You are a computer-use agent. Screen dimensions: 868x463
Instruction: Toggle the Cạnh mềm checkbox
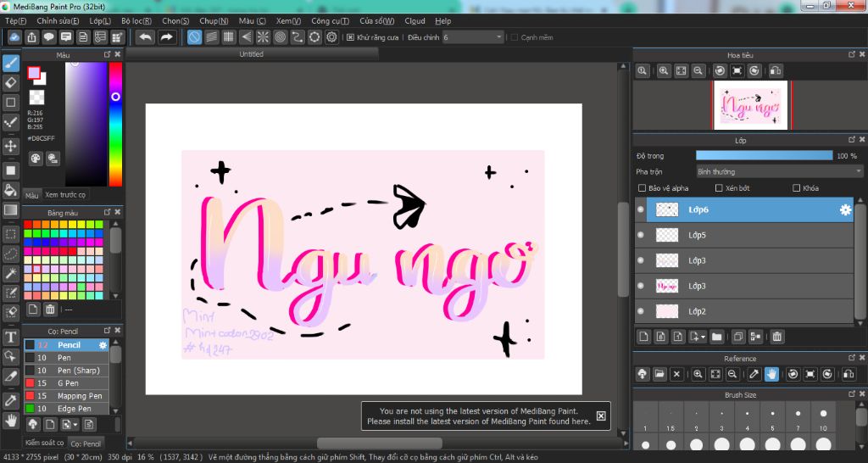tap(515, 37)
